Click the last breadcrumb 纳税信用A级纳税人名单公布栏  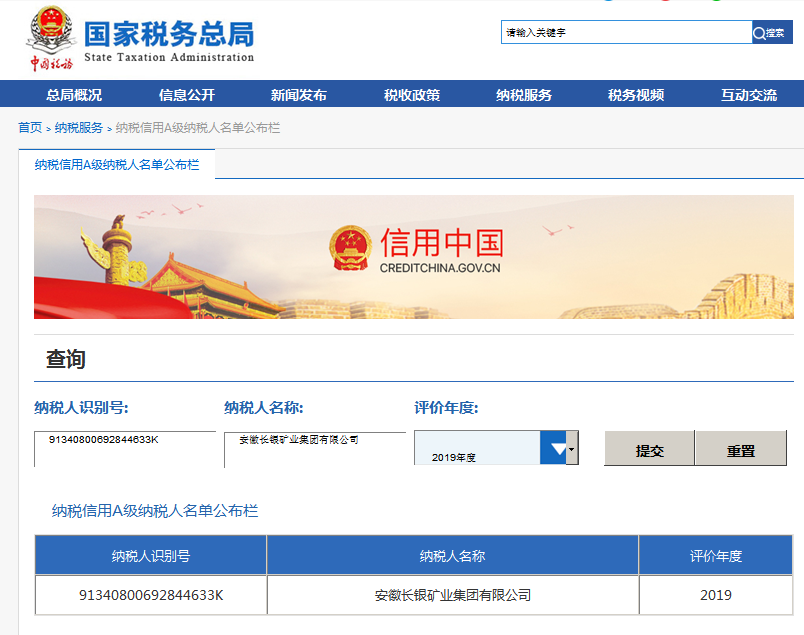[x=198, y=128]
